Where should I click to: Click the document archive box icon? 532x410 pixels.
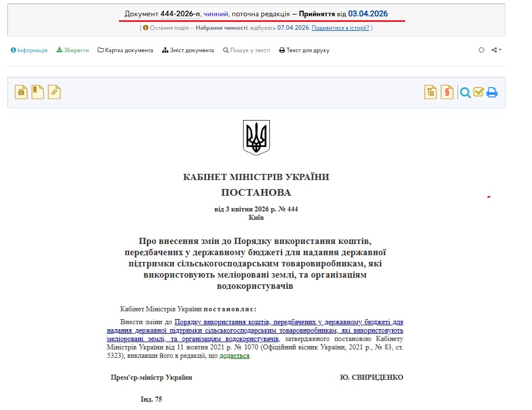[x=21, y=92]
